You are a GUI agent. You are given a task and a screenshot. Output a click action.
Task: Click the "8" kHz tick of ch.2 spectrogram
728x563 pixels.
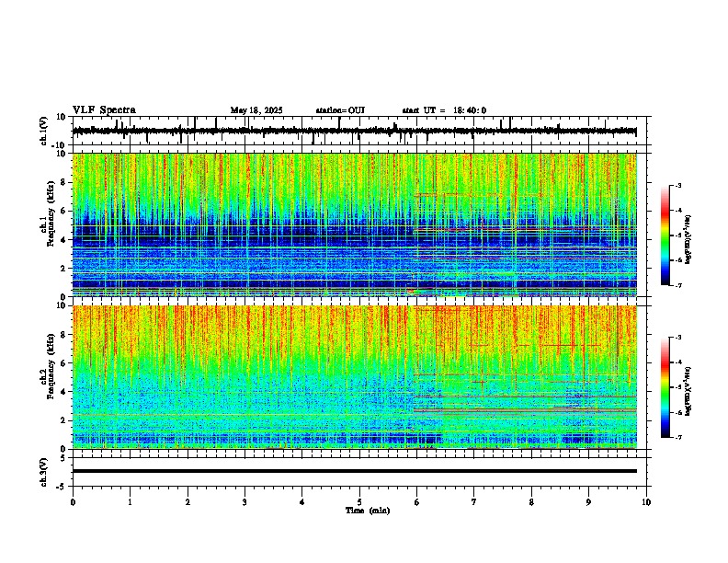coord(64,335)
